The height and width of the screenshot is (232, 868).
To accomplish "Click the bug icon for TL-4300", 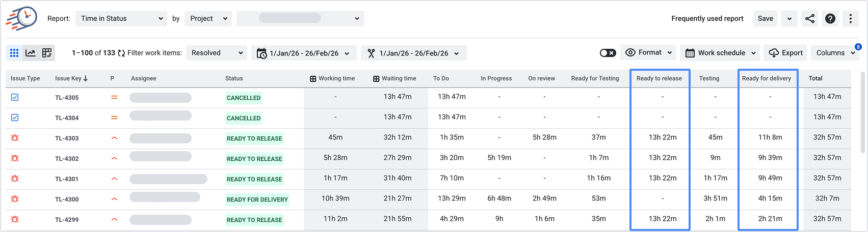I will 15,199.
